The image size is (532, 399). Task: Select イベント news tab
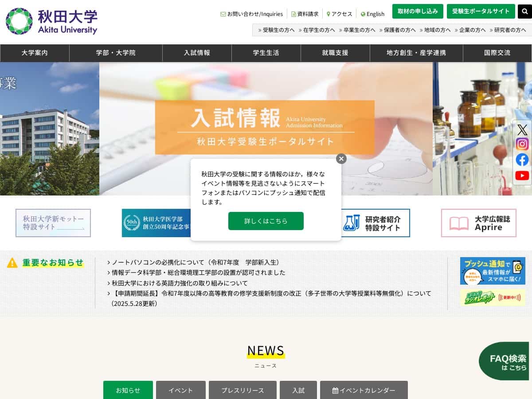click(181, 390)
